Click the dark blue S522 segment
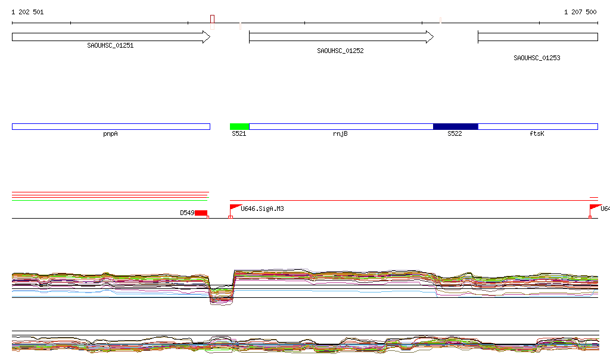The height and width of the screenshot is (364, 610). 455,126
